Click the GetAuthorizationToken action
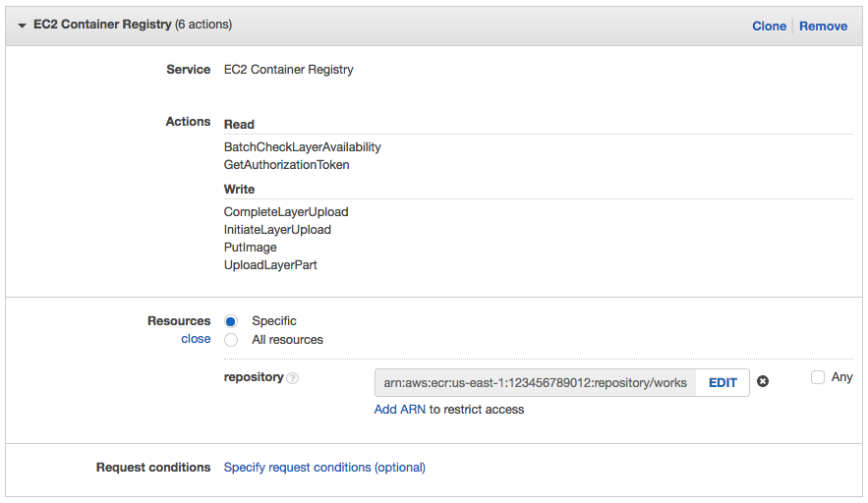Viewport: 868px width, 503px height. coord(286,165)
